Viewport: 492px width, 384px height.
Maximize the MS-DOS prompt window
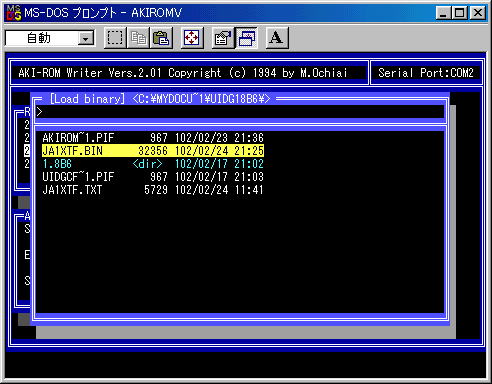(460, 13)
